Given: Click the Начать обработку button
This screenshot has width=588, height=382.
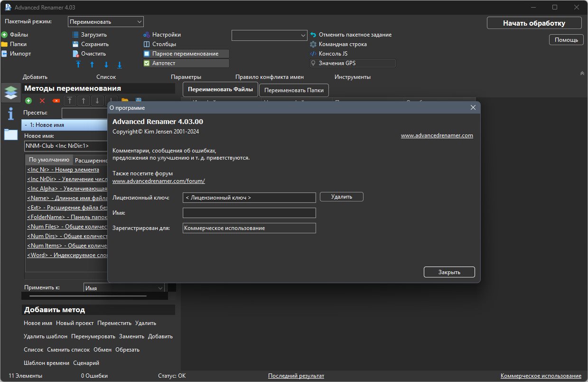Looking at the screenshot, I should click(x=534, y=23).
